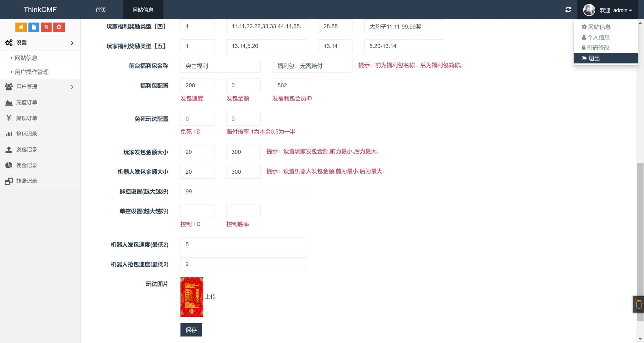Click the red trash icon in sidebar
The height and width of the screenshot is (343, 644).
pos(46,27)
